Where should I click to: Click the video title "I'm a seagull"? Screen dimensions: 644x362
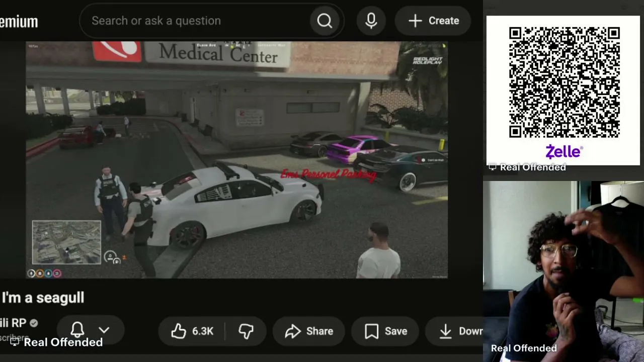(x=43, y=298)
